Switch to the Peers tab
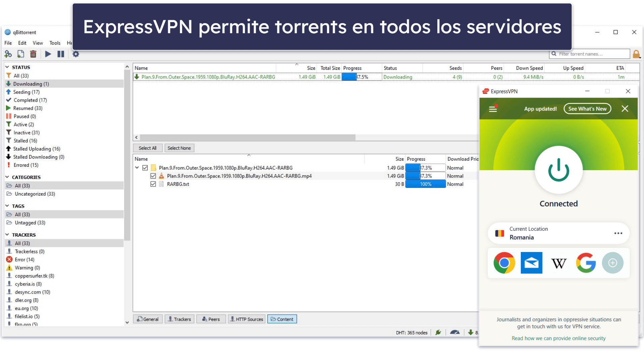 tap(211, 319)
